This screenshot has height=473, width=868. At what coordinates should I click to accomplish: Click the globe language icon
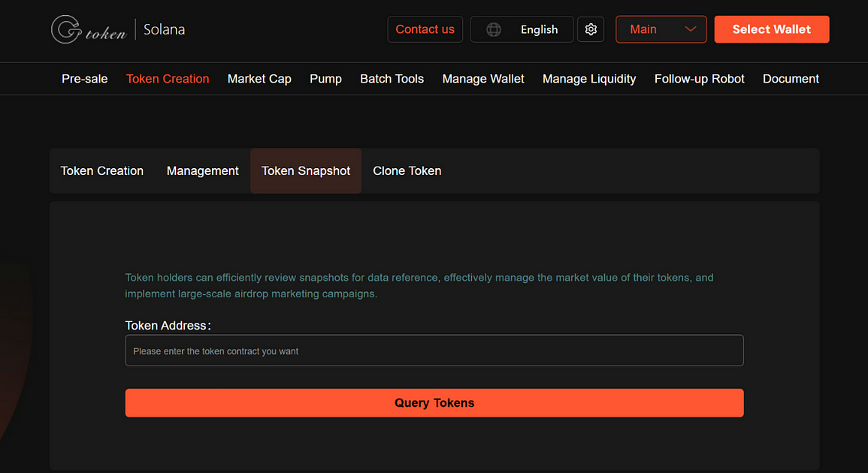[494, 29]
